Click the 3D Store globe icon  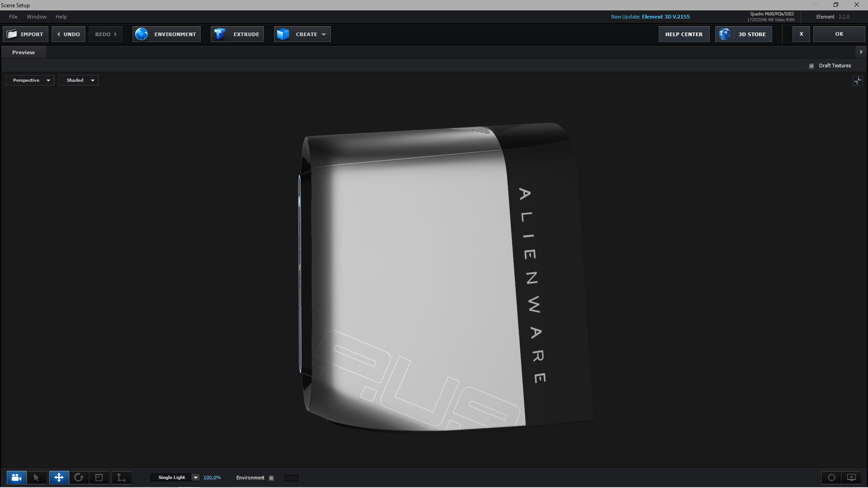click(x=725, y=34)
